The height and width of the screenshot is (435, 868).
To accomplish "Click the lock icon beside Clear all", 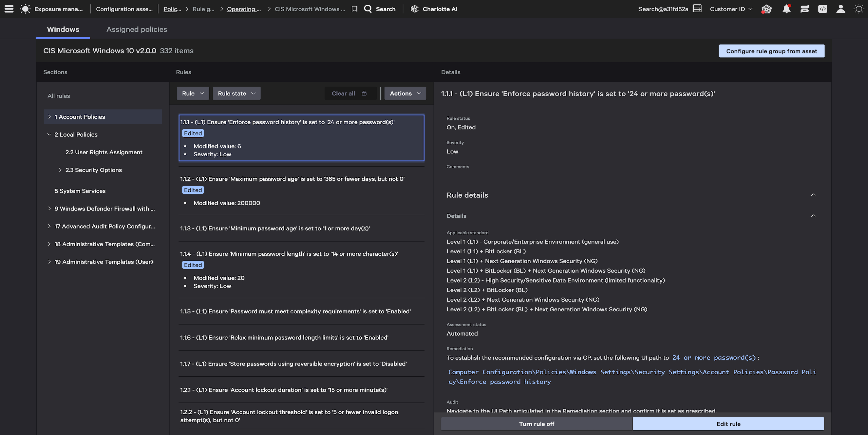I will coord(364,93).
